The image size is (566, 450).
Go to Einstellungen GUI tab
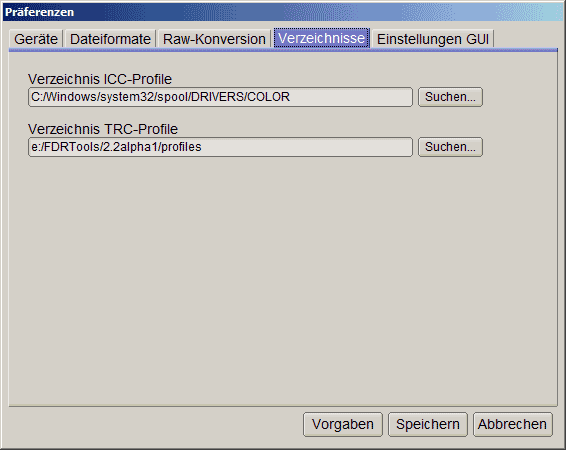[x=433, y=39]
